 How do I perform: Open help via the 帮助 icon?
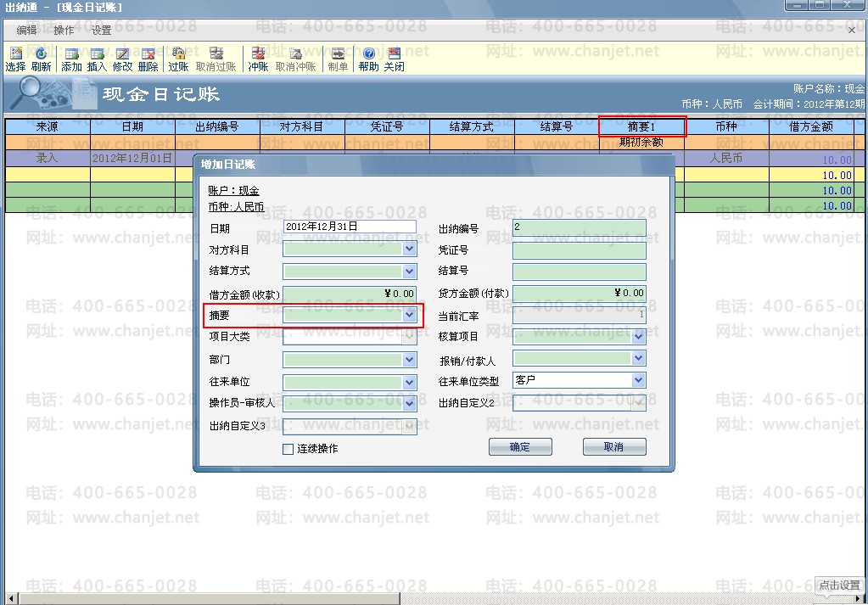[369, 59]
